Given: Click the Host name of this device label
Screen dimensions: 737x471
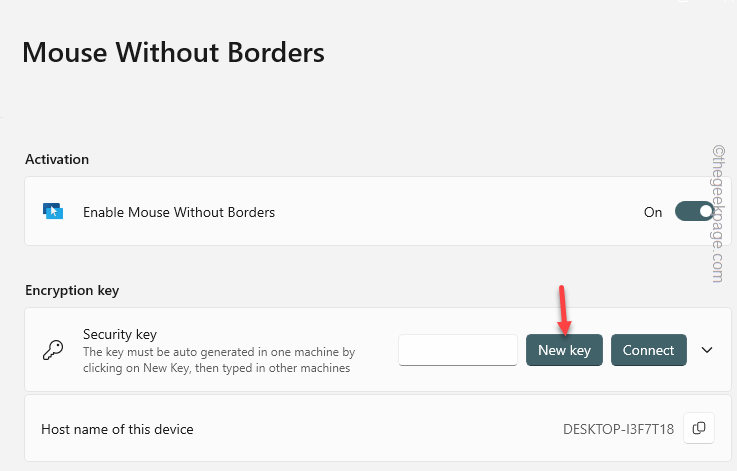Looking at the screenshot, I should pos(118,429).
